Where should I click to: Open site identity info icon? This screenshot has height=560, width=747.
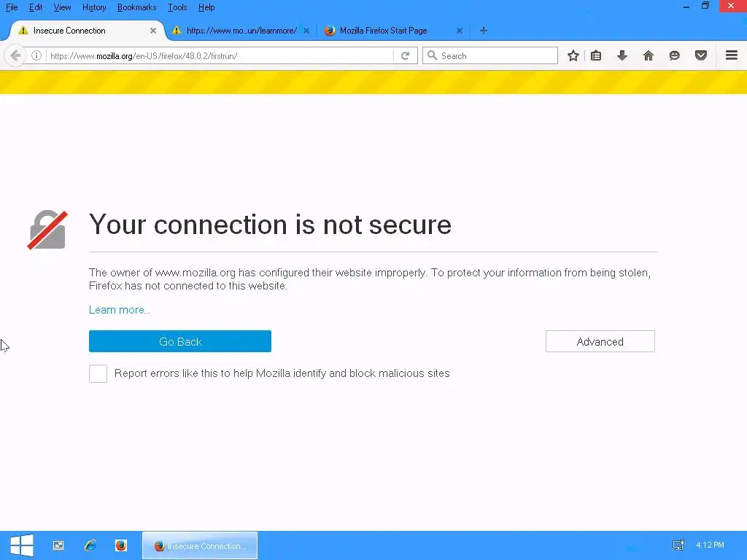[36, 55]
